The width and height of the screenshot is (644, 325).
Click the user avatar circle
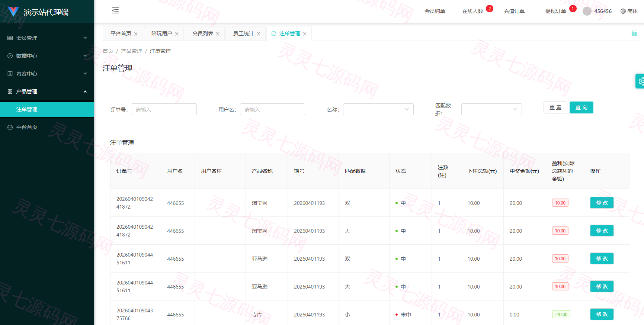point(587,11)
